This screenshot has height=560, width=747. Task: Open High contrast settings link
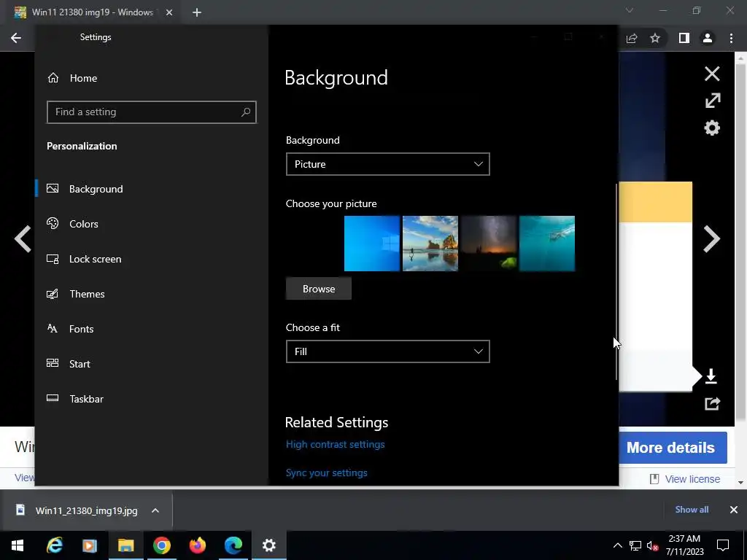pyautogui.click(x=336, y=444)
